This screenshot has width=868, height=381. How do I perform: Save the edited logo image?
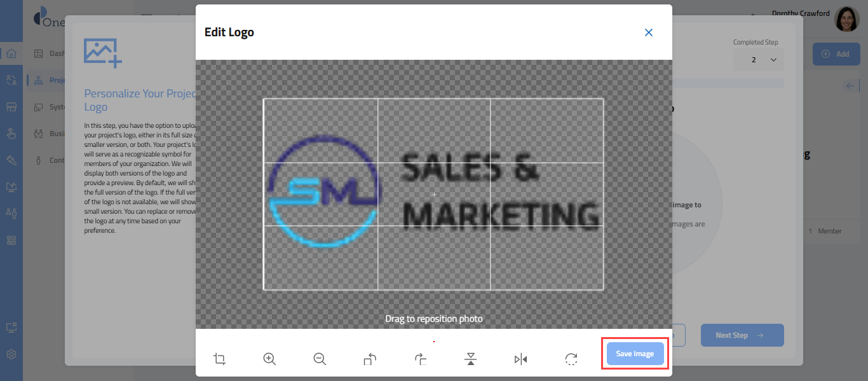pos(635,354)
